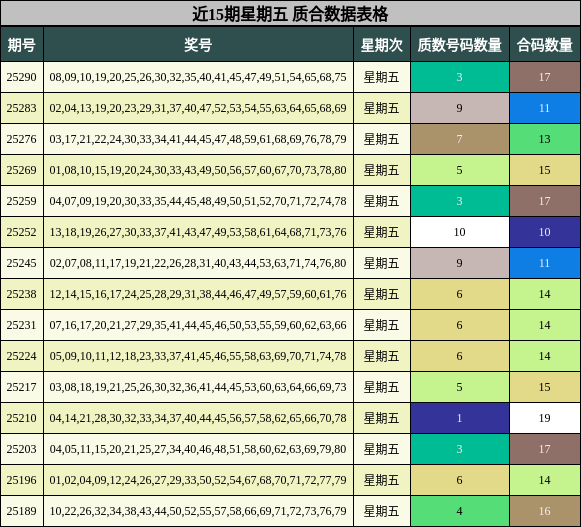Click prime count 1 in row 25210

[x=459, y=418]
